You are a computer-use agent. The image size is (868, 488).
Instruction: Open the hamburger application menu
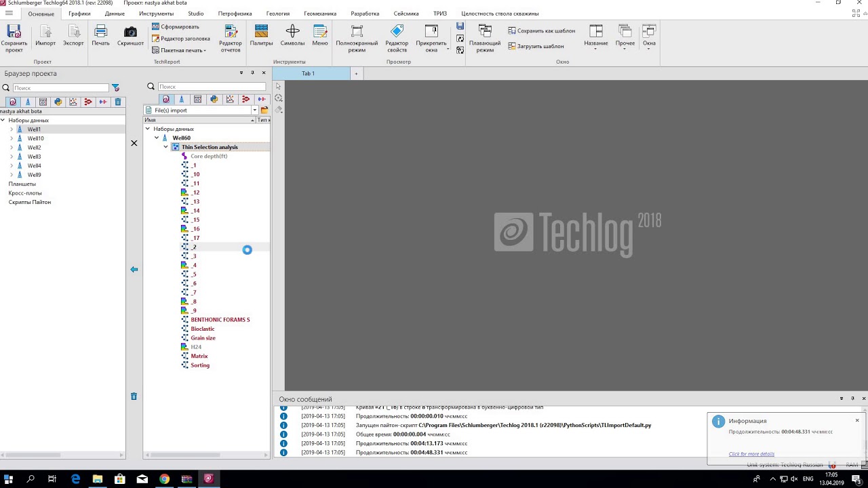pyautogui.click(x=9, y=14)
